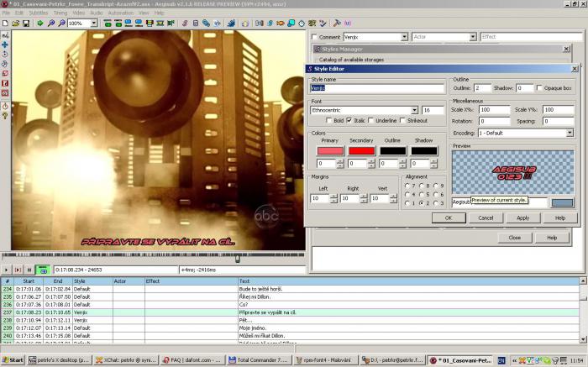This screenshot has width=588, height=367.
Task: Open the Ethnocentric font name dropdown
Action: pyautogui.click(x=414, y=110)
